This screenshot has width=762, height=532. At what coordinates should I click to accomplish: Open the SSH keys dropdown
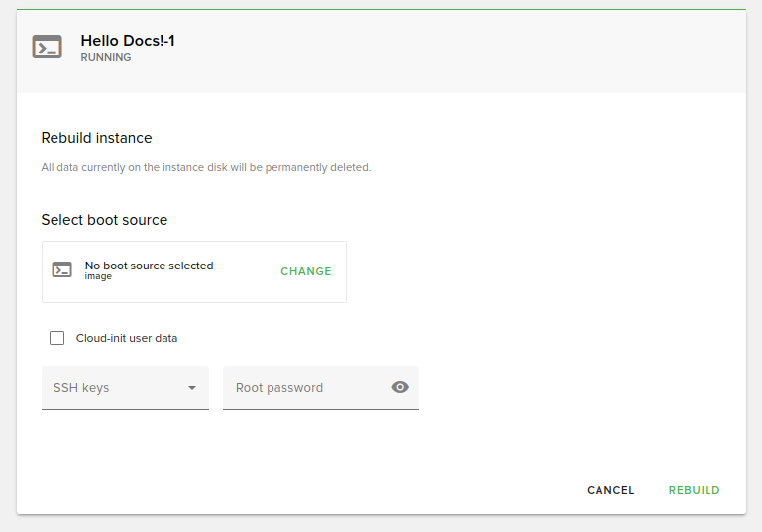tap(114, 387)
